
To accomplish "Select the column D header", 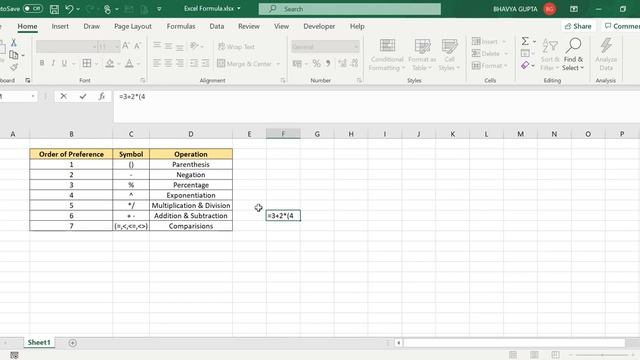I will 191,134.
